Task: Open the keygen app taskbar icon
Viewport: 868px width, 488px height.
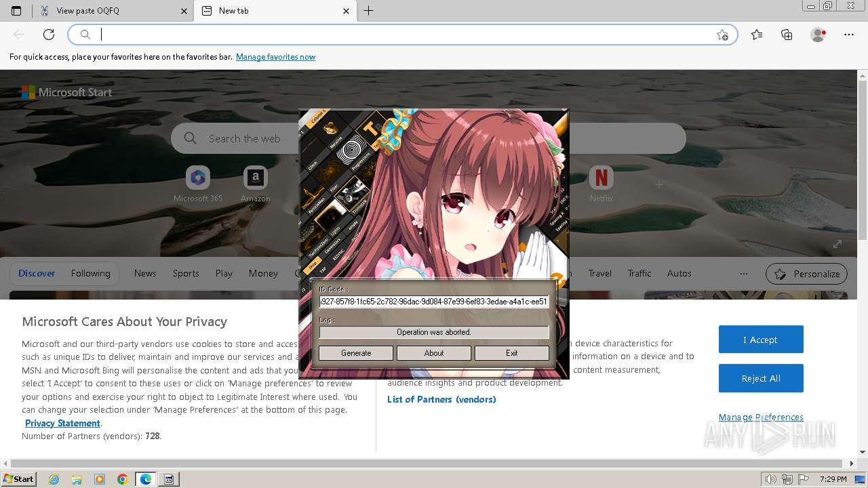Action: point(169,479)
